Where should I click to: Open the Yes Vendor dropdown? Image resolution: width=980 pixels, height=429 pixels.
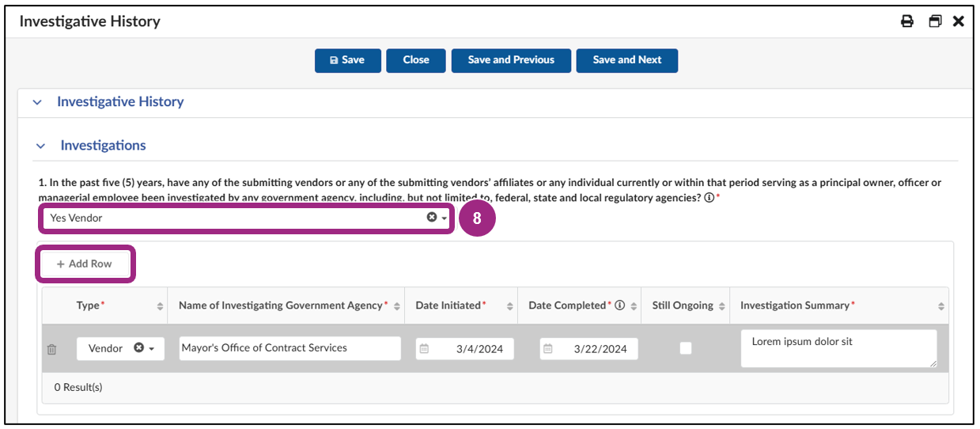point(445,218)
